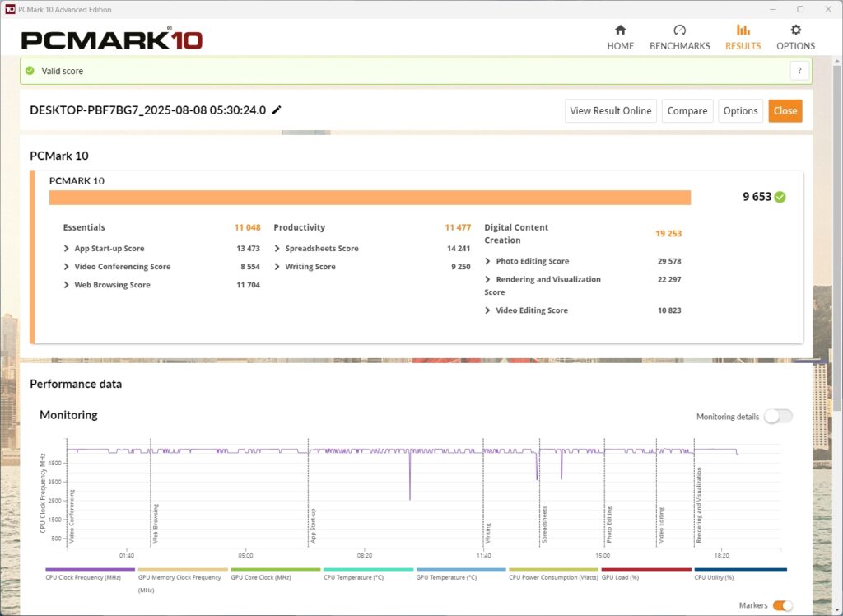Expand App Start-up Score details
Screen dimensions: 843x616
66,249
